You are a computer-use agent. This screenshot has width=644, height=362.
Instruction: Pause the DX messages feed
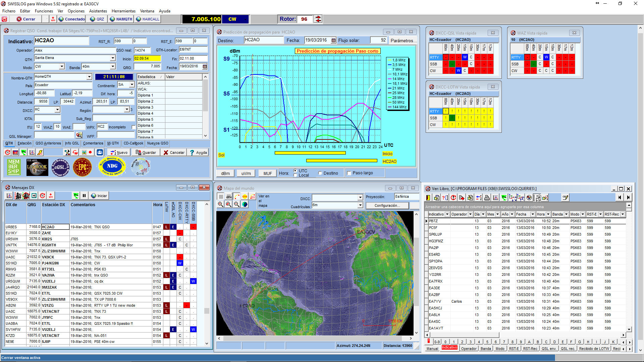84,196
